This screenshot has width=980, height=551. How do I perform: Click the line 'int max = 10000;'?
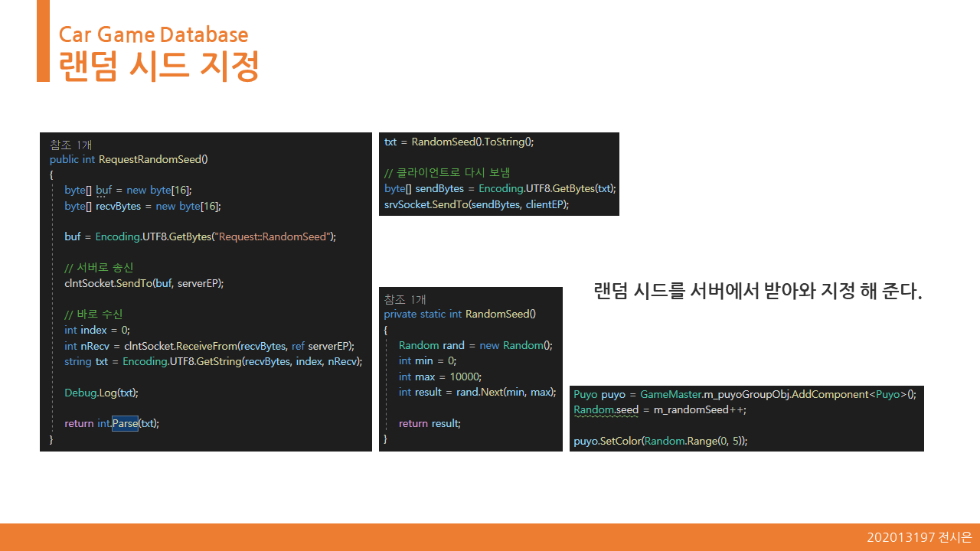pos(440,377)
